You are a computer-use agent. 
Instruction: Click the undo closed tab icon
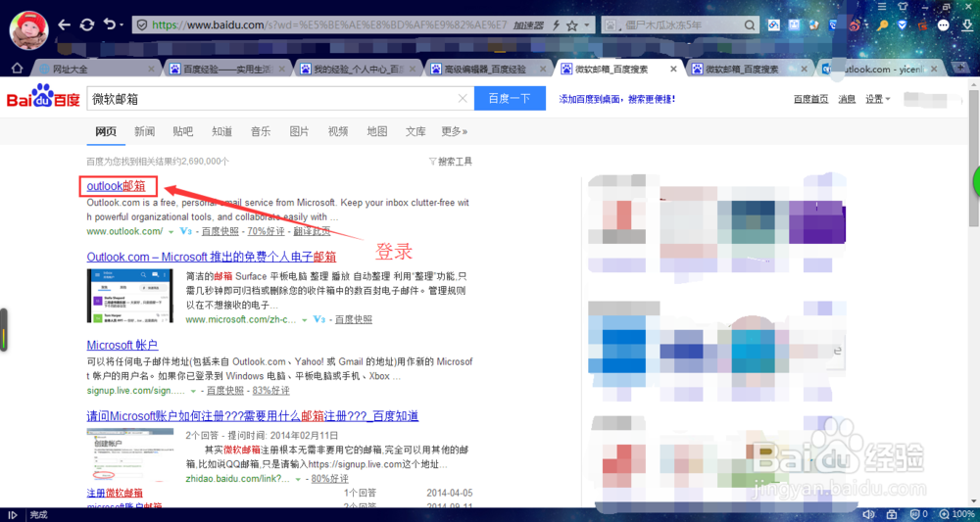point(110,25)
